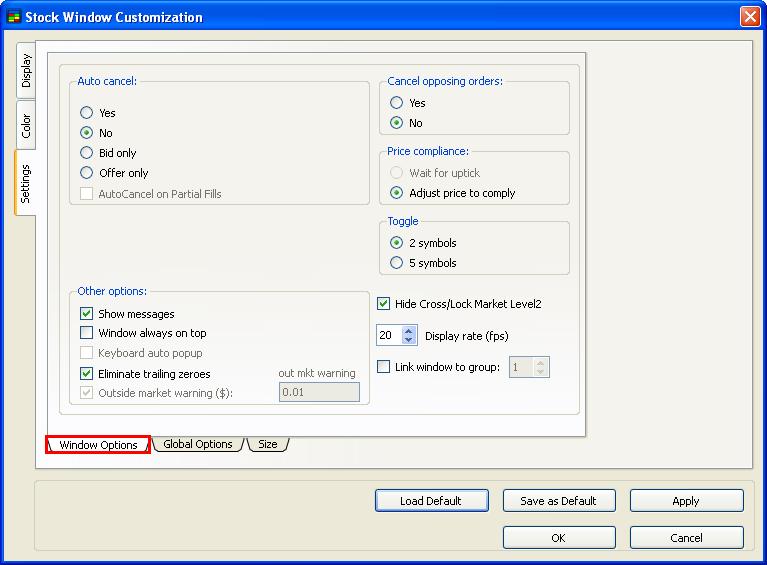
Task: Open the Color vertical tab
Action: tap(26, 125)
